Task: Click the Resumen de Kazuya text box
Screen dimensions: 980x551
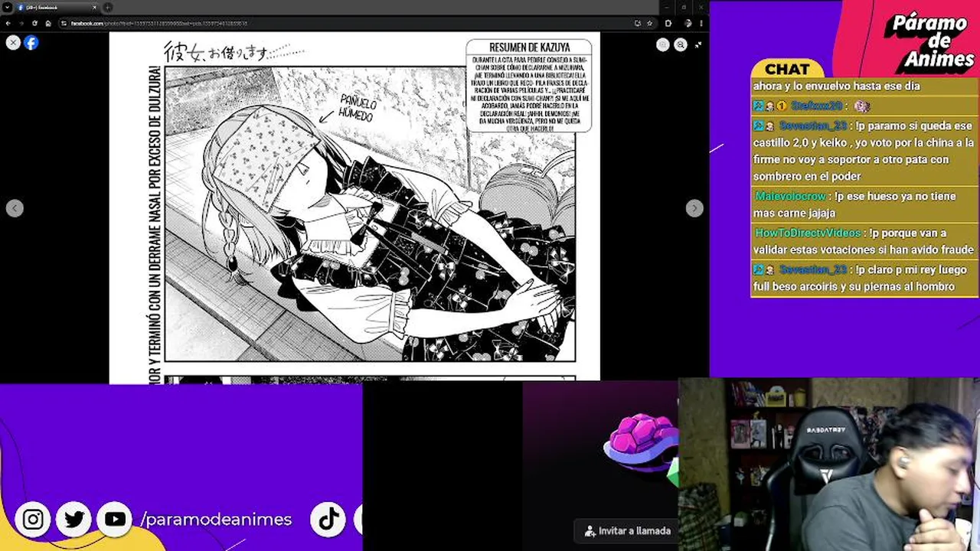Action: 529,86
